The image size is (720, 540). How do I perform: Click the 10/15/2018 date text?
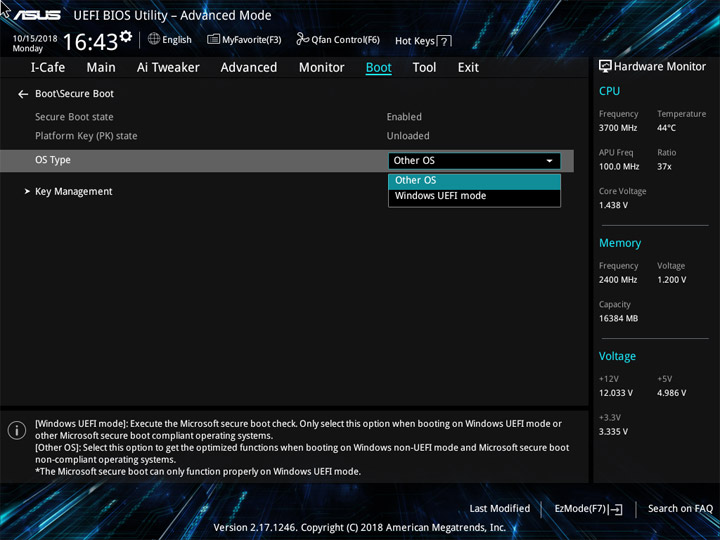tap(35, 39)
